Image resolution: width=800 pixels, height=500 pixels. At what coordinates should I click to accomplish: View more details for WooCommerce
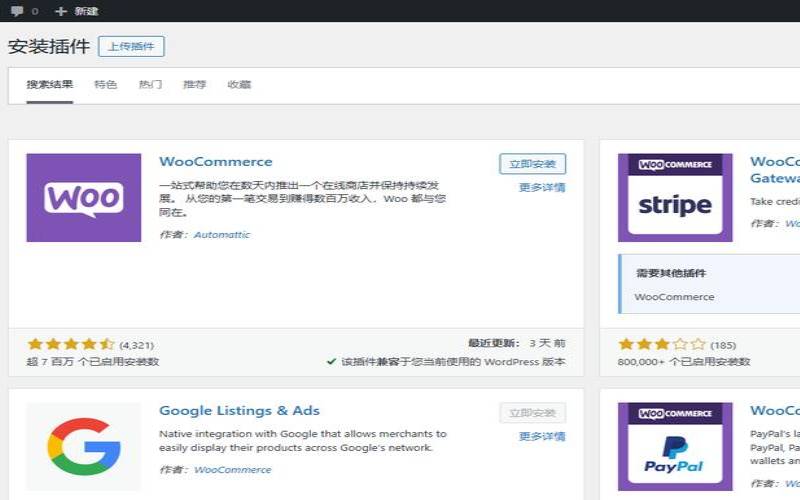[542, 187]
